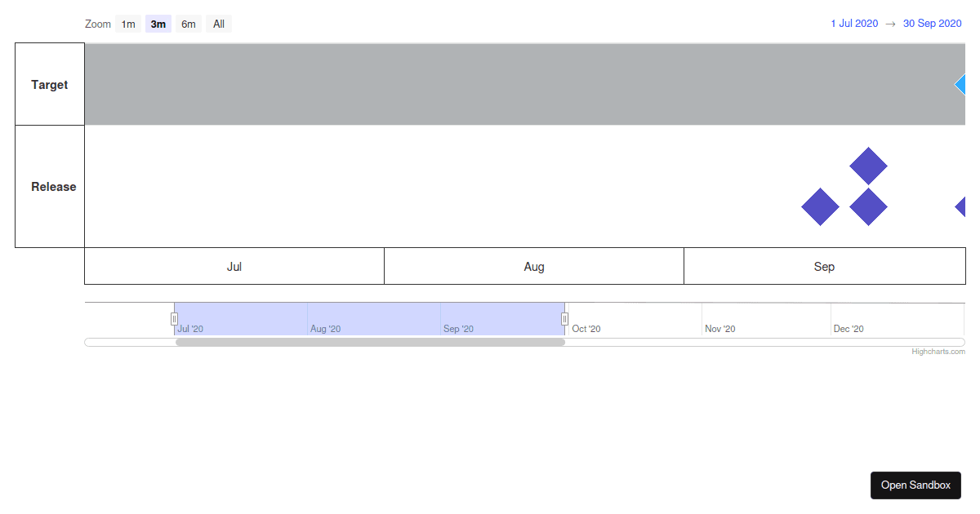The height and width of the screenshot is (514, 980).
Task: Click the left navigator handle
Action: (174, 319)
